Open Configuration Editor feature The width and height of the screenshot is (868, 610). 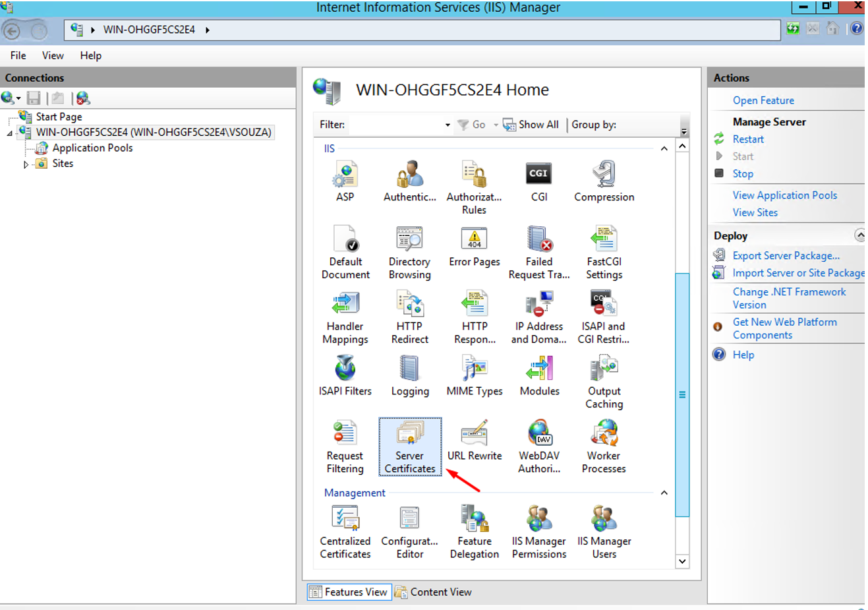409,532
